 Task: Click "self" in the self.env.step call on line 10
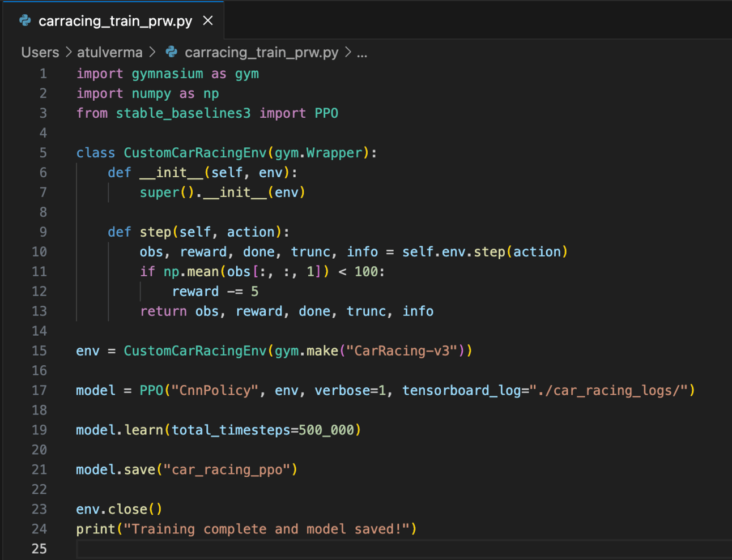tap(418, 252)
